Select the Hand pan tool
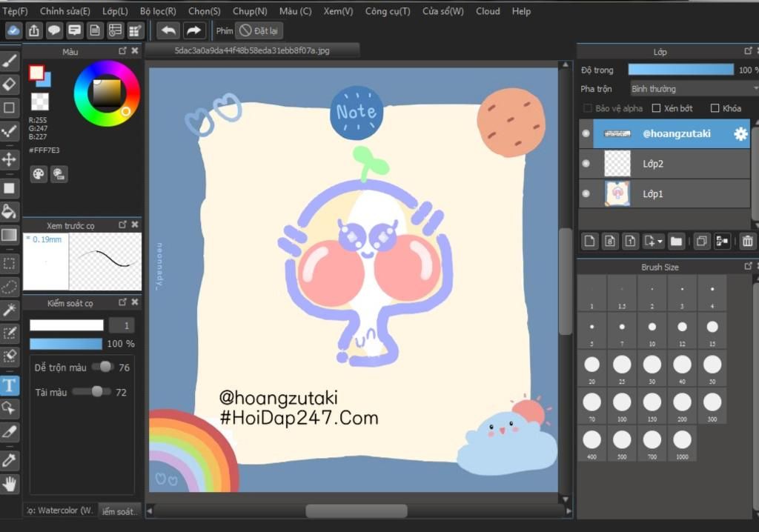Image resolution: width=759 pixels, height=532 pixels. pyautogui.click(x=9, y=484)
